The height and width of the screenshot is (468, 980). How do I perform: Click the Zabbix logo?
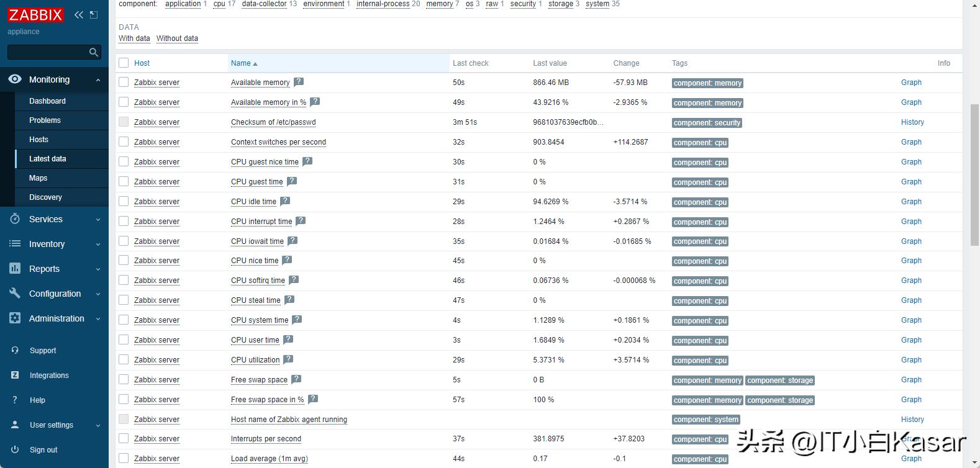(x=35, y=15)
